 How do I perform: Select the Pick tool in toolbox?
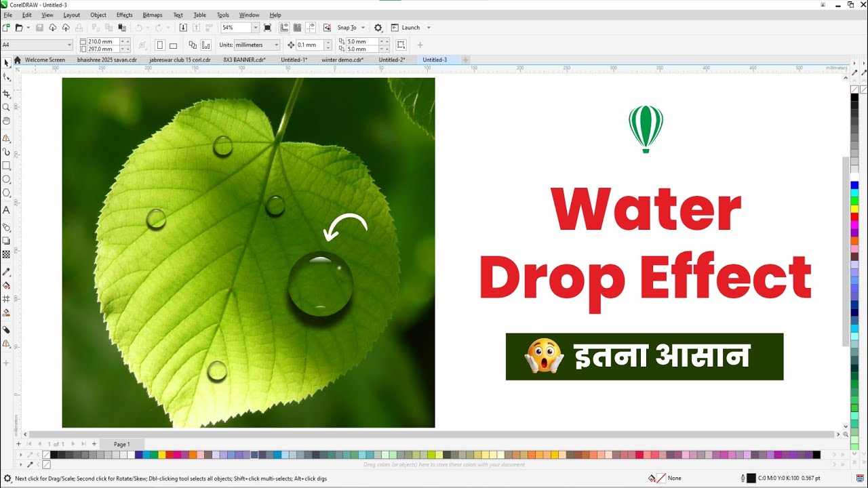click(x=7, y=62)
